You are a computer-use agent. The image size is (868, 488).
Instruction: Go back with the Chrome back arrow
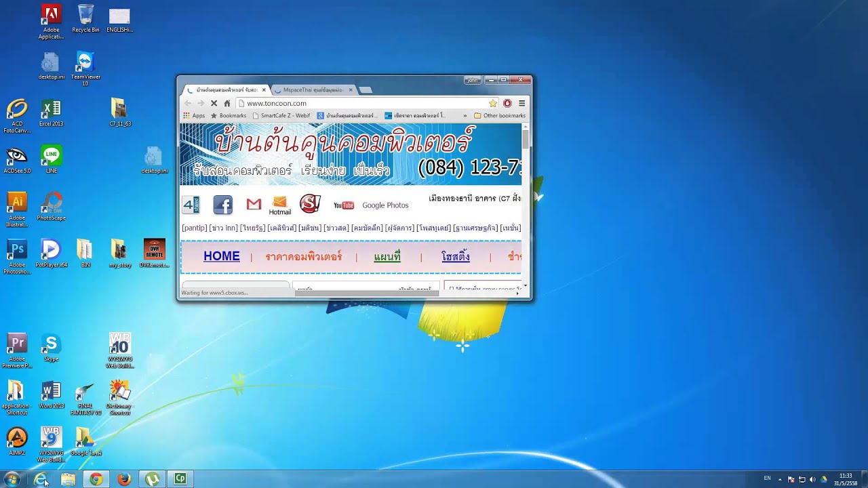point(188,103)
